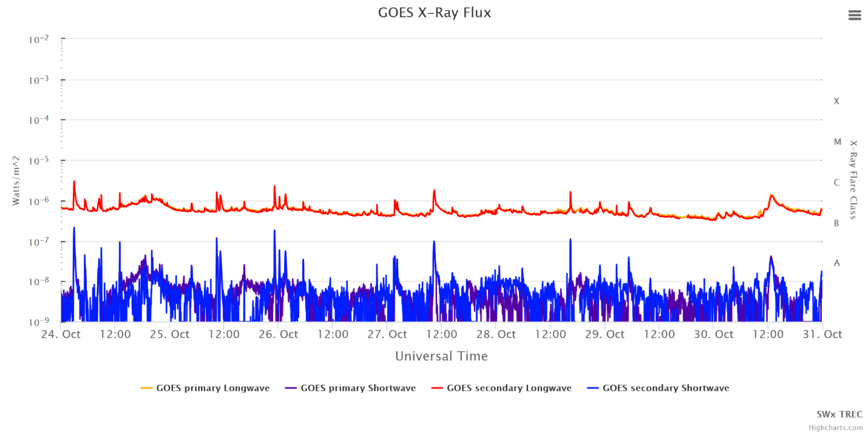
Task: Click the GOES X-Ray Flux chart title
Action: 434,13
